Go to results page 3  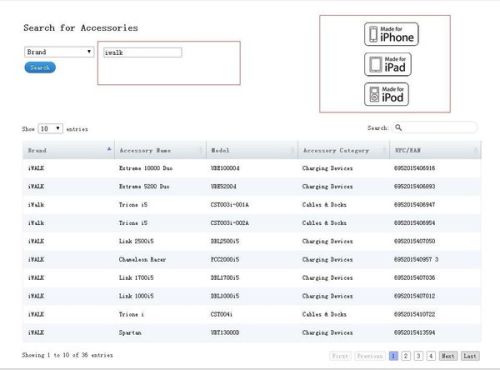pos(418,356)
